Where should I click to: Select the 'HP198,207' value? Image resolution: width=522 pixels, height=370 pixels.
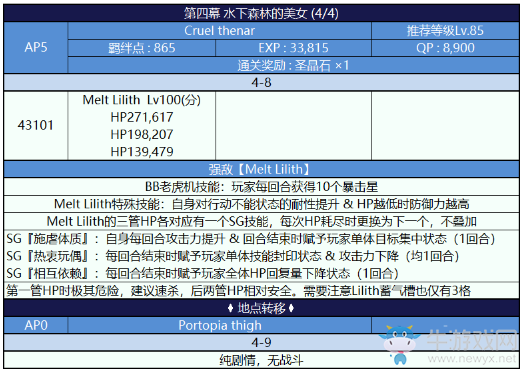pyautogui.click(x=142, y=135)
